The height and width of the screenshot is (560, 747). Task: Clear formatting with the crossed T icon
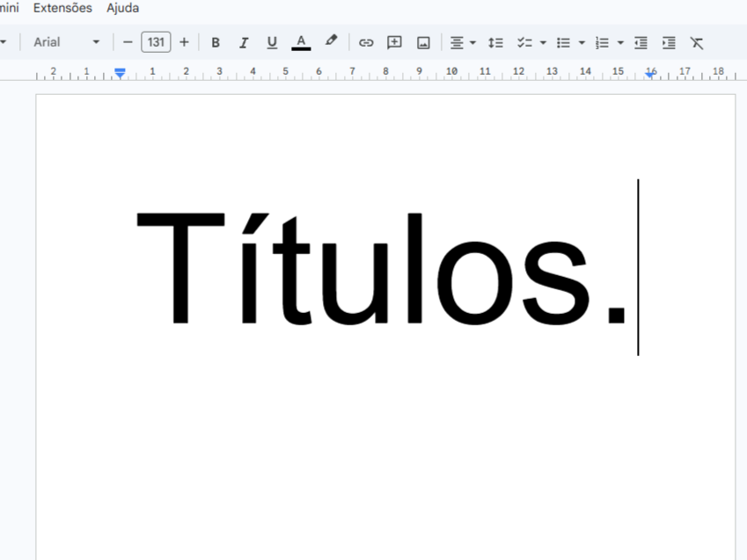click(x=697, y=43)
